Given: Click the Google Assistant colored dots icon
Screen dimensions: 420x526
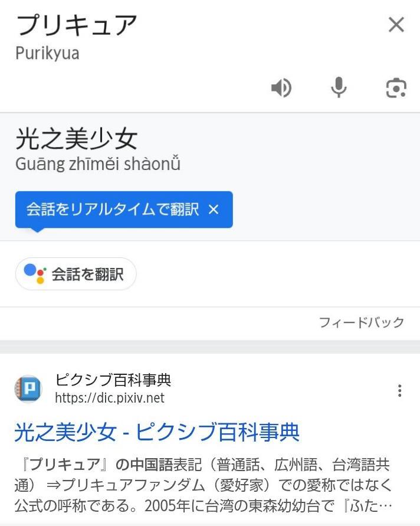Looking at the screenshot, I should (34, 274).
